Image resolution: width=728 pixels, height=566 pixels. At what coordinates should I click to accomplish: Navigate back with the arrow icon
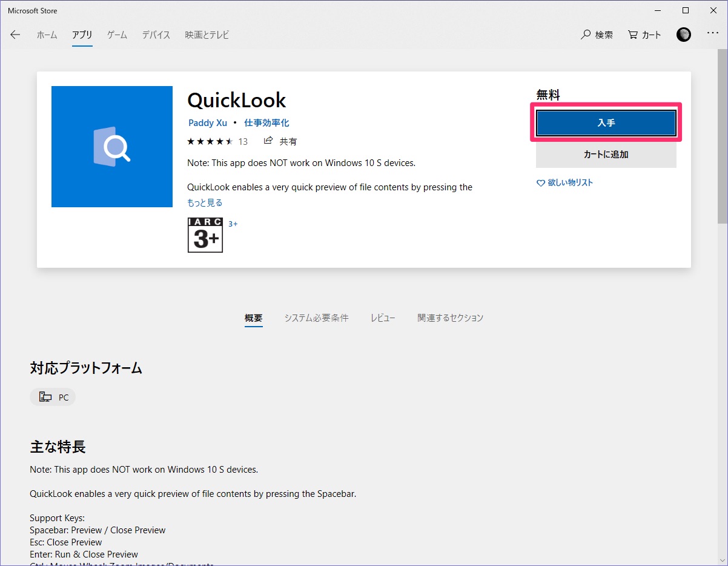(15, 35)
